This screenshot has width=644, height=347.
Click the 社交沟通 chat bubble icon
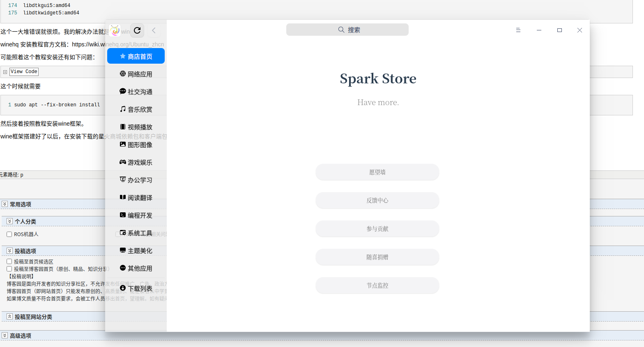pos(122,92)
